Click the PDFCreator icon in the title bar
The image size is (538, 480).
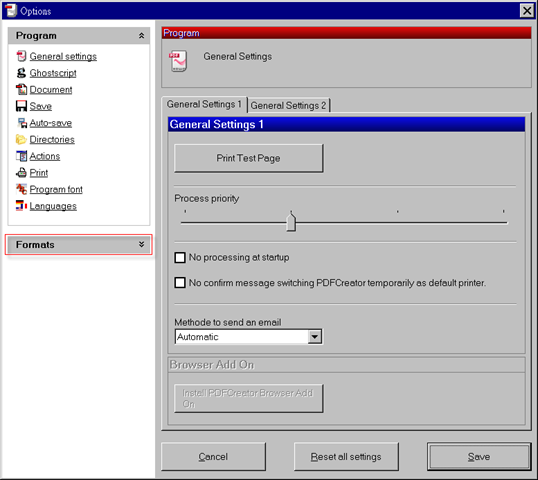point(11,10)
